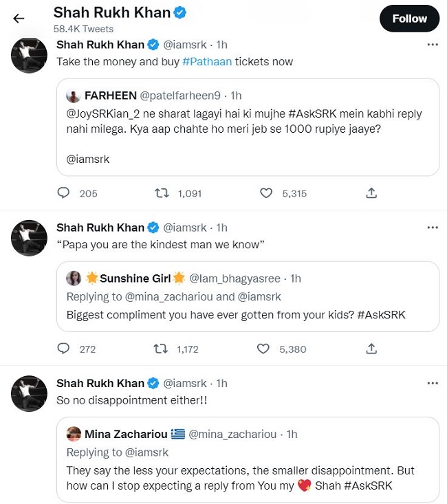Share the Pathaan tickets tweet
Screen dimensions: 447x504
(371, 193)
